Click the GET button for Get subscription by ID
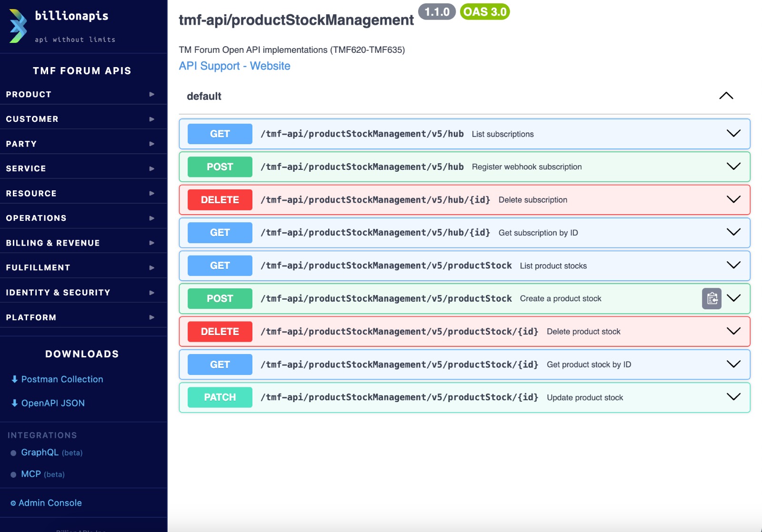 point(220,233)
